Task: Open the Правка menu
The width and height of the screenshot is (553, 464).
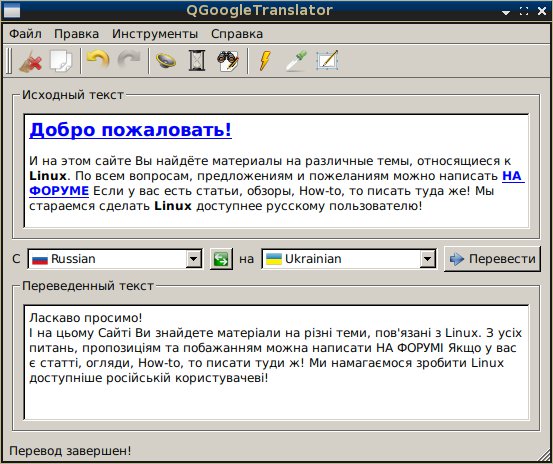Action: coord(77,34)
